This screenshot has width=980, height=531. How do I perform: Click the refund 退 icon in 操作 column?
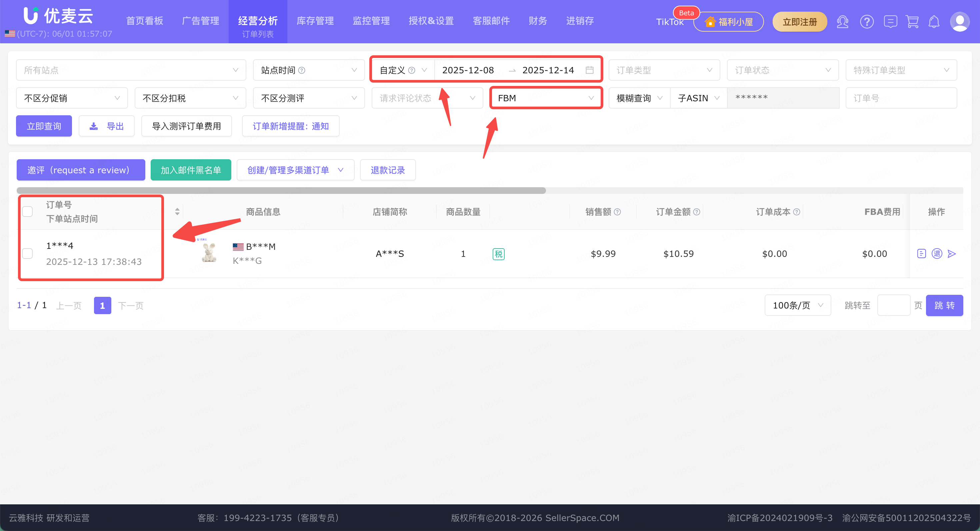pos(937,254)
